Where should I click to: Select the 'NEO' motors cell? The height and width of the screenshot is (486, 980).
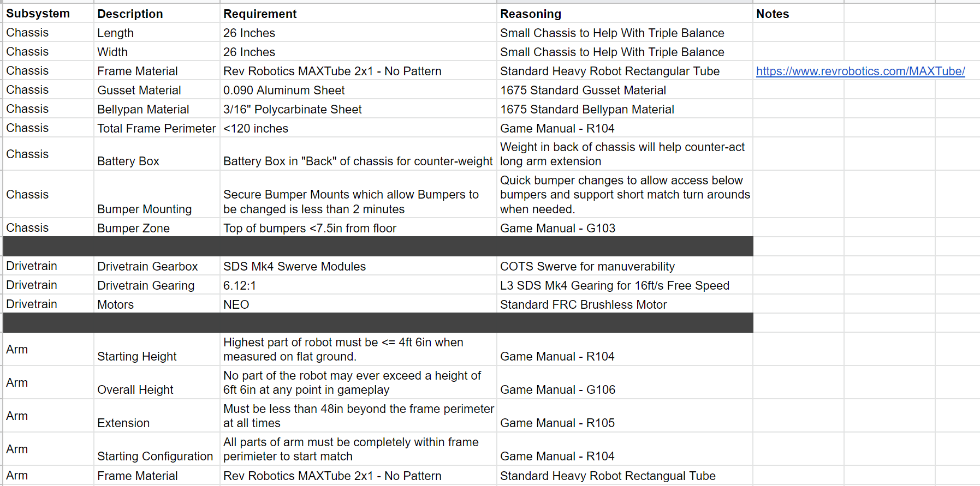click(x=358, y=304)
